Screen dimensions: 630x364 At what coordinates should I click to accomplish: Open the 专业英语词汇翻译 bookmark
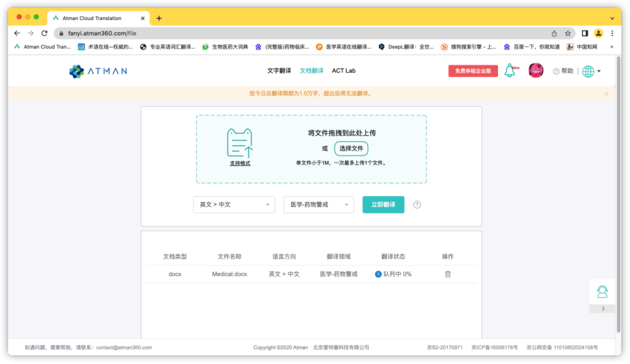pyautogui.click(x=167, y=47)
